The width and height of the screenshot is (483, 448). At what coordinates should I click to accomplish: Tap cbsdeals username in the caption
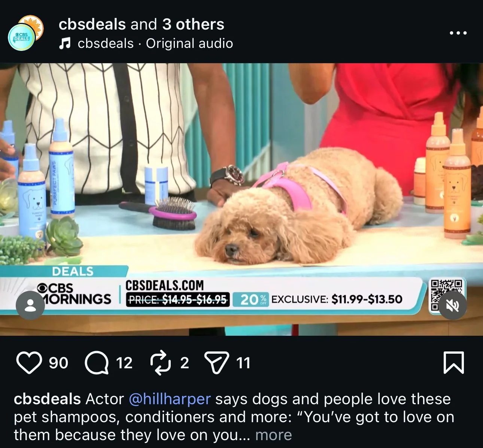tap(47, 399)
